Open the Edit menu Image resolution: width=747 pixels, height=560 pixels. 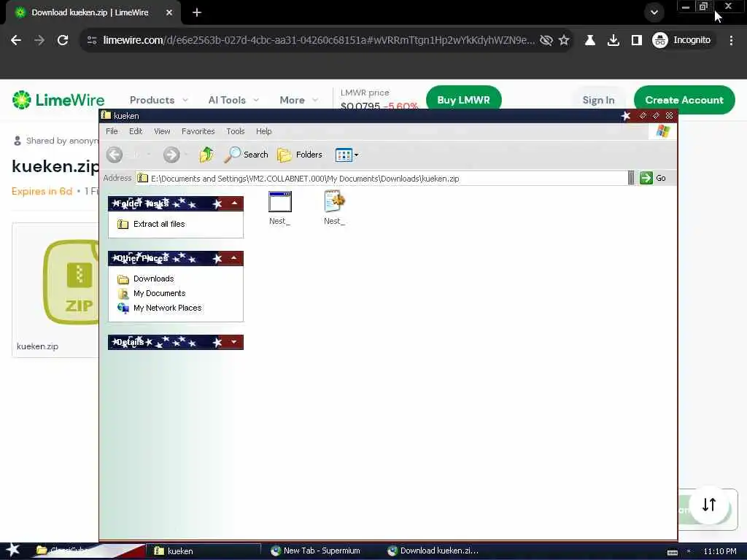click(136, 131)
